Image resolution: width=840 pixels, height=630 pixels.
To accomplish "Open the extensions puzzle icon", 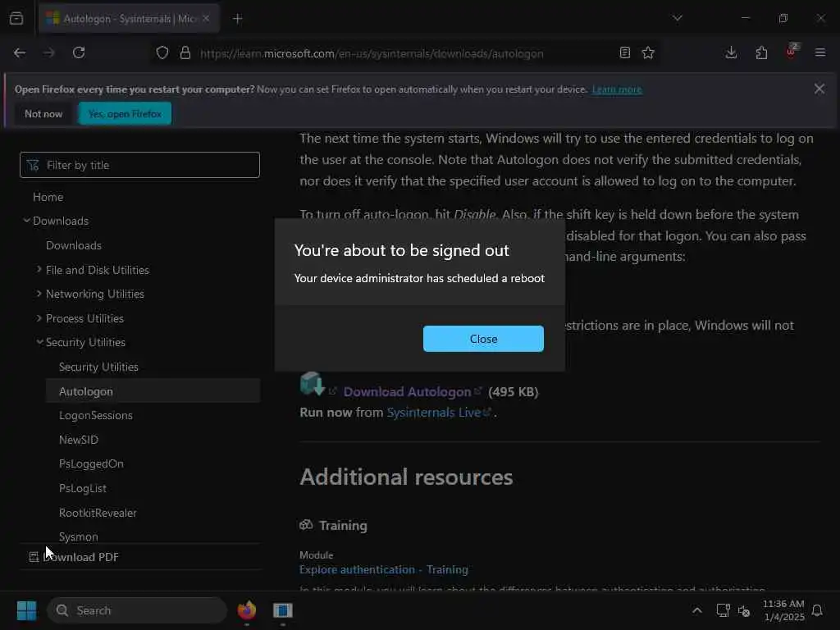I will click(761, 53).
